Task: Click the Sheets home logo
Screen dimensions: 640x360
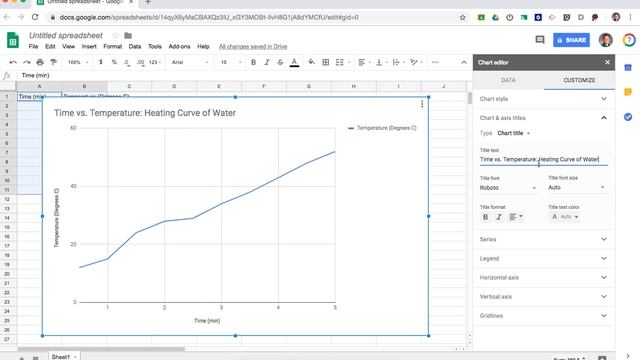Action: pos(13,40)
